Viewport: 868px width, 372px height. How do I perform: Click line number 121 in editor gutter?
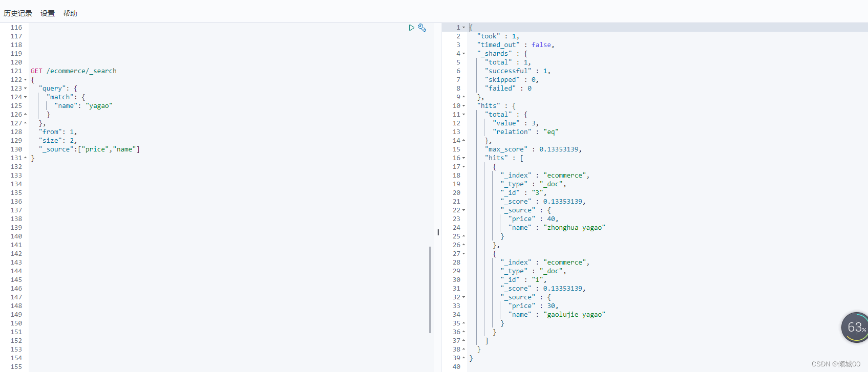click(x=16, y=71)
